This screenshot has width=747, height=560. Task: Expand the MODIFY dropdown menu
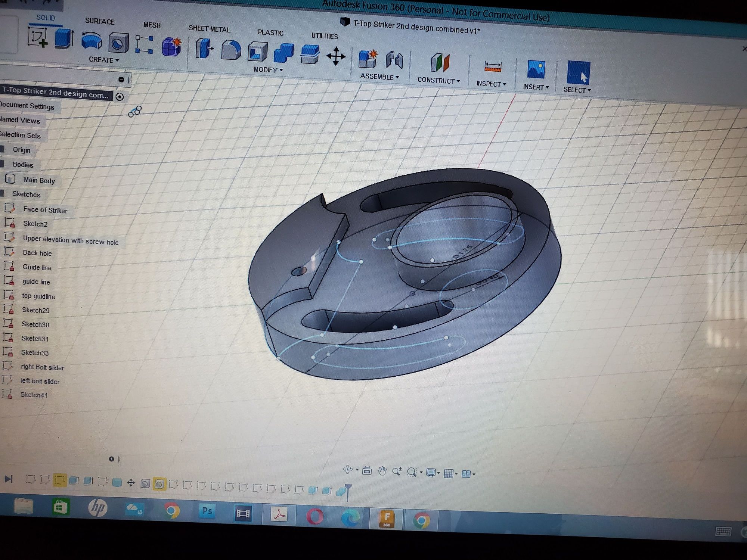coord(268,70)
